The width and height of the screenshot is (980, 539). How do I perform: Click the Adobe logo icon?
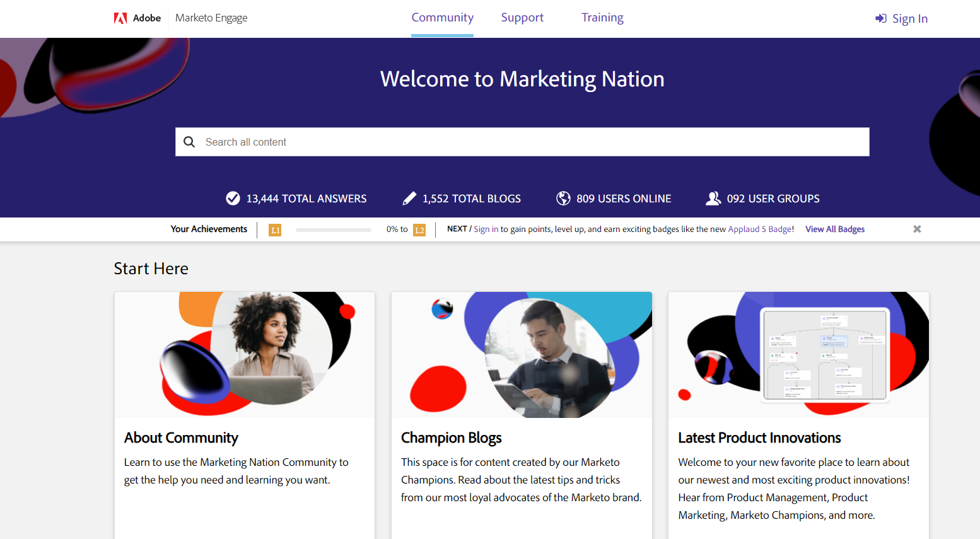120,18
